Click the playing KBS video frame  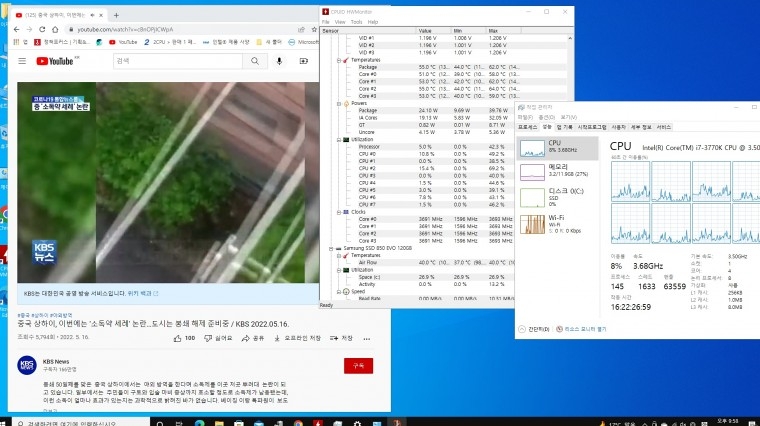click(x=168, y=182)
